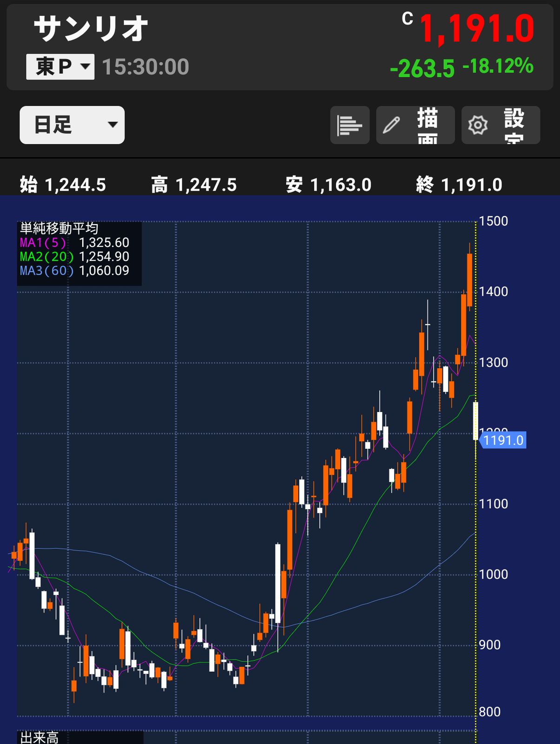Image resolution: width=560 pixels, height=744 pixels.
Task: Select the 1100 axis label
Action: click(x=494, y=504)
